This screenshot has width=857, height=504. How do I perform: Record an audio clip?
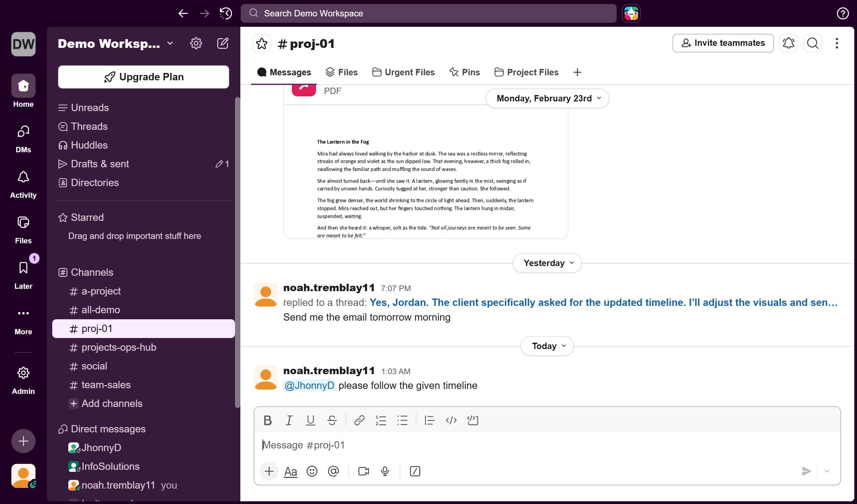click(x=385, y=471)
